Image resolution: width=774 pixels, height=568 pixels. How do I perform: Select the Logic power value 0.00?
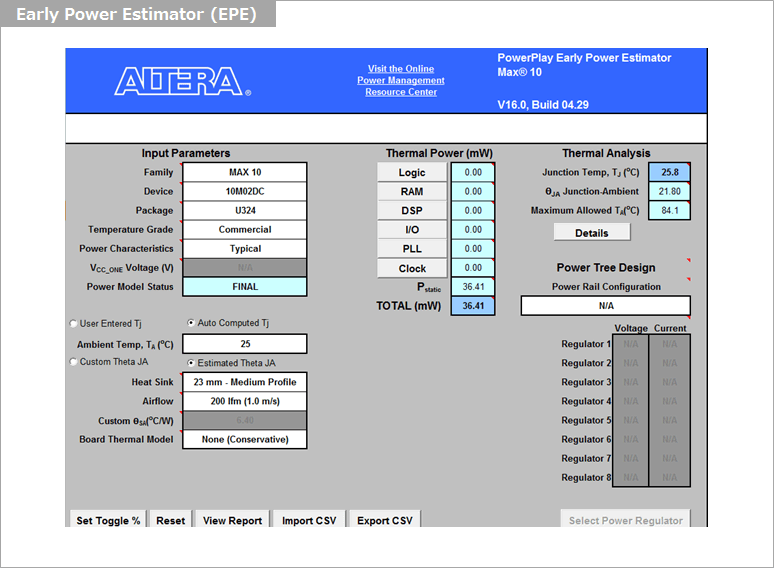[x=473, y=172]
